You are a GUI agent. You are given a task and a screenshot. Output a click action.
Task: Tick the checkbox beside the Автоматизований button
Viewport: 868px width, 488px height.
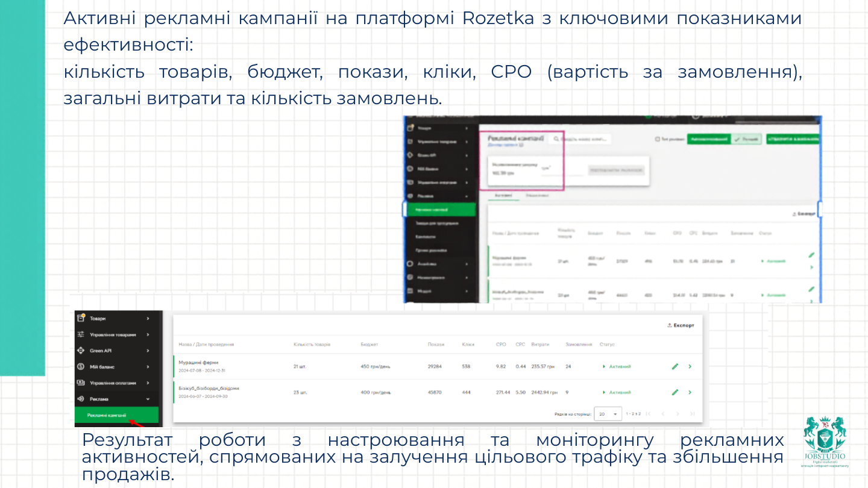pos(657,139)
